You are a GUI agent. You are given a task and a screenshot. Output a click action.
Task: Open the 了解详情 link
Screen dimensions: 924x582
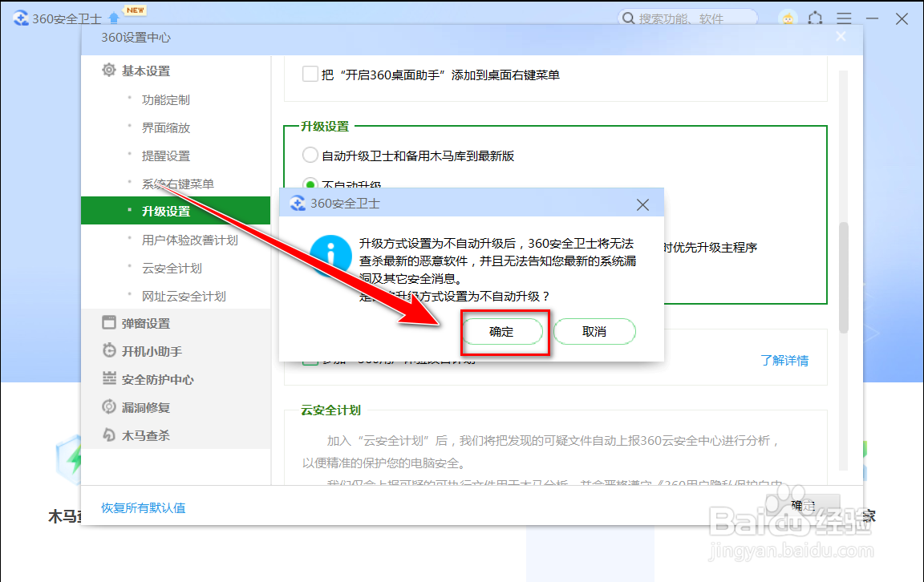tap(784, 361)
